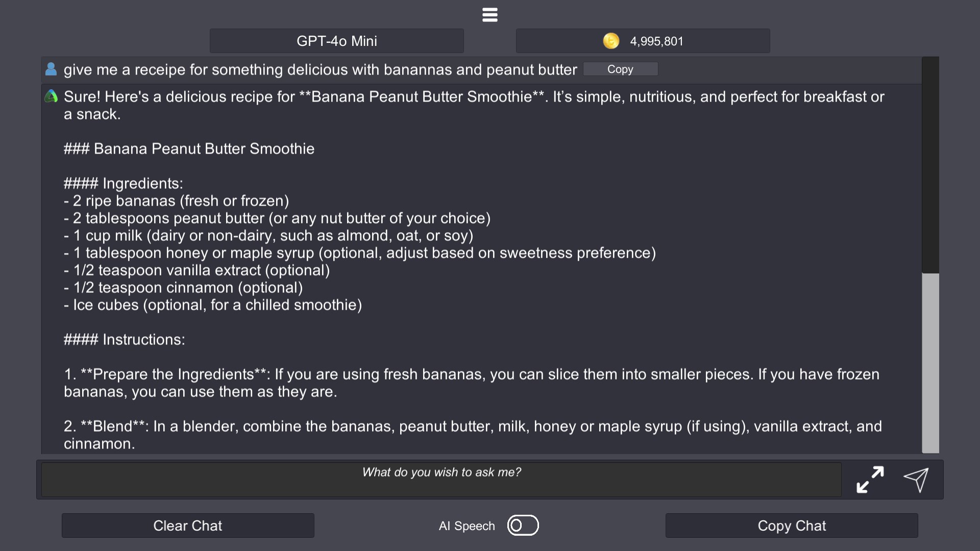
Task: Click the AI Speech label
Action: coord(467,526)
